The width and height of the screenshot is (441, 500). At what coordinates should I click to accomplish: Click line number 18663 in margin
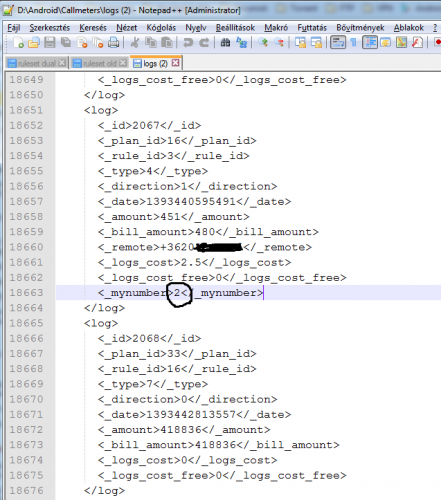tap(26, 293)
